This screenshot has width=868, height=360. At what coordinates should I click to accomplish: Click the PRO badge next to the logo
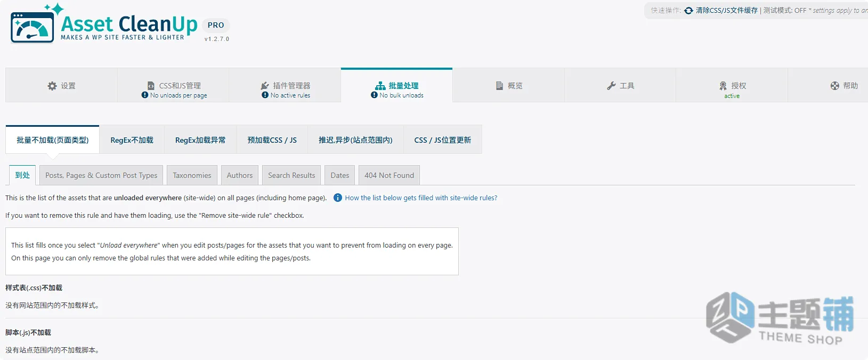click(216, 25)
